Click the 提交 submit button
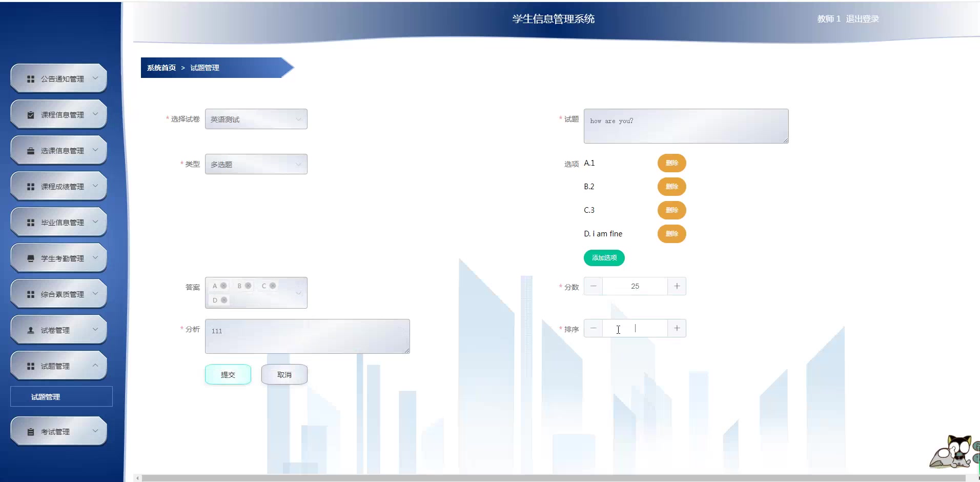980x482 pixels. click(x=228, y=374)
